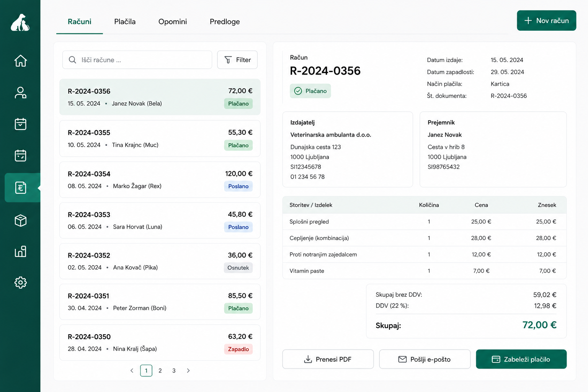Screen dimensions: 588x392
Task: Focus the Išči račune search field
Action: click(x=137, y=60)
